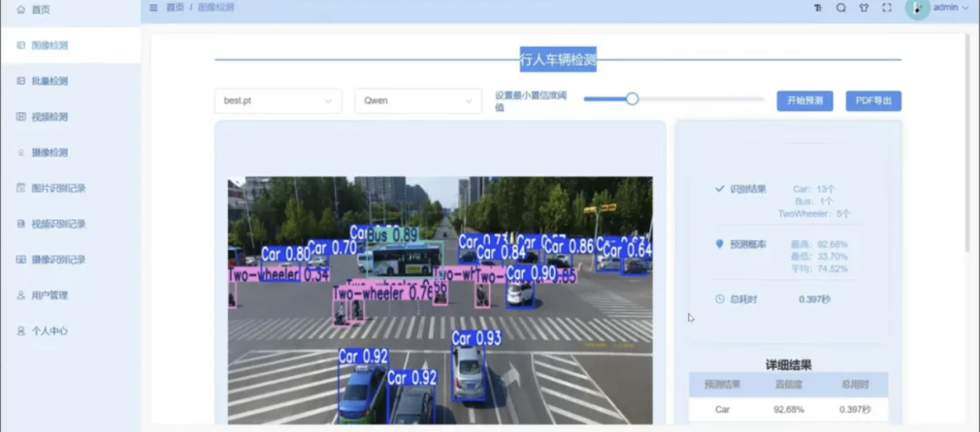
Task: Toggle fullscreen icon in header
Action: pyautogui.click(x=887, y=8)
